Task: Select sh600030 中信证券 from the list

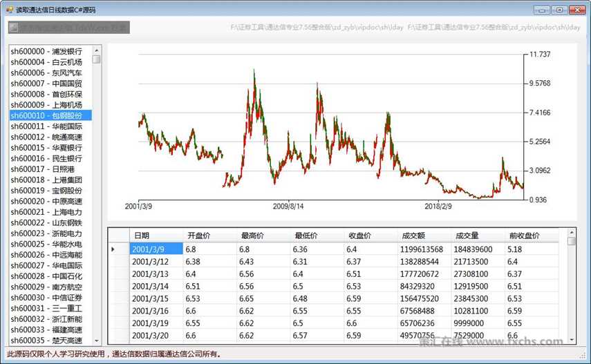Action: (46, 297)
